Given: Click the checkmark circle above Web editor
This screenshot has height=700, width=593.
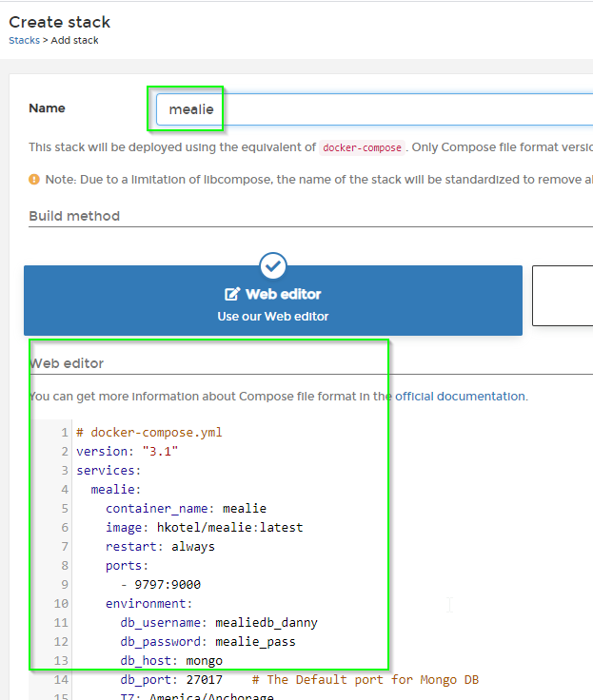Looking at the screenshot, I should (x=273, y=266).
